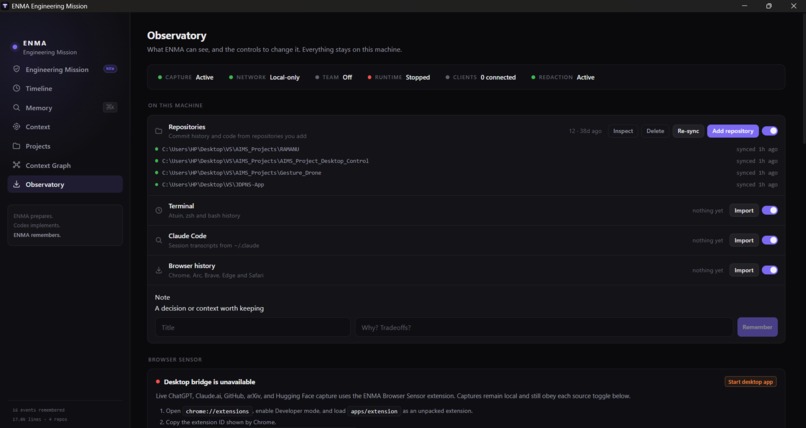The image size is (806, 428).
Task: Click the AIMS_Project_Desktop_Control repository path
Action: (x=265, y=161)
